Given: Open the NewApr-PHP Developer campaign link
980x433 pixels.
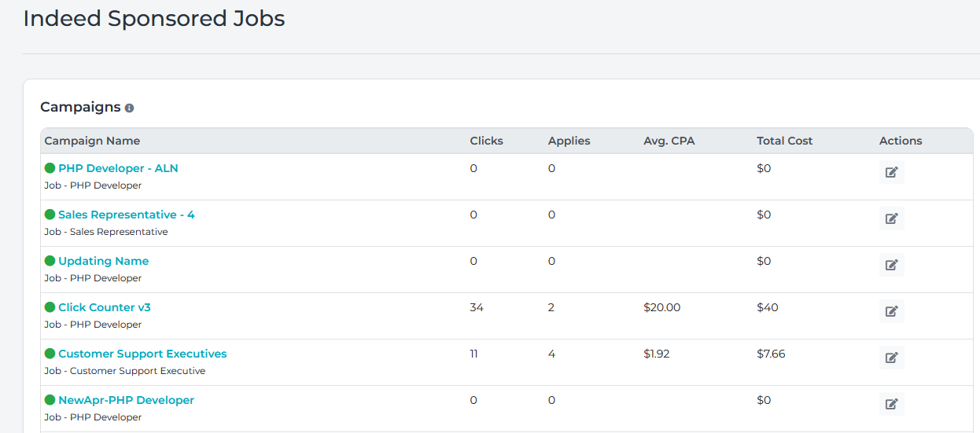Looking at the screenshot, I should pos(126,400).
